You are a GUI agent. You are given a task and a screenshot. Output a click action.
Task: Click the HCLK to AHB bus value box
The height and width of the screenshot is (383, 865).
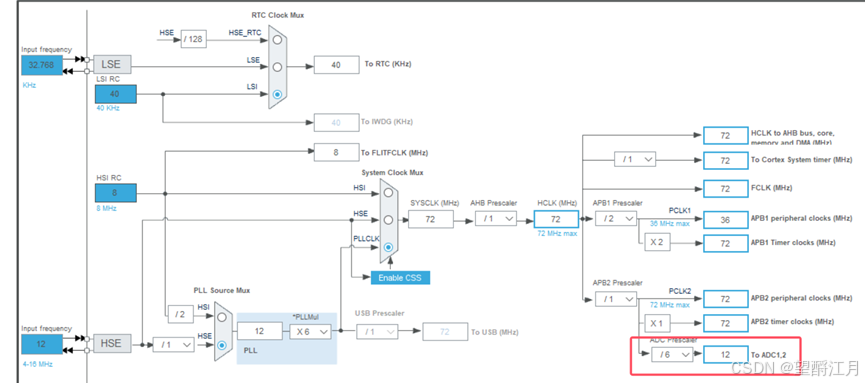click(725, 136)
